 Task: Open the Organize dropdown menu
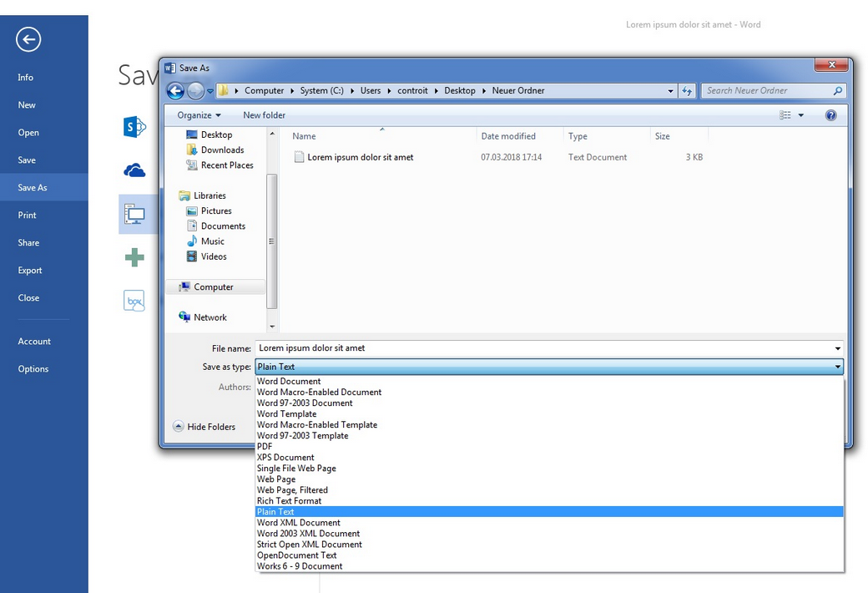(x=199, y=115)
